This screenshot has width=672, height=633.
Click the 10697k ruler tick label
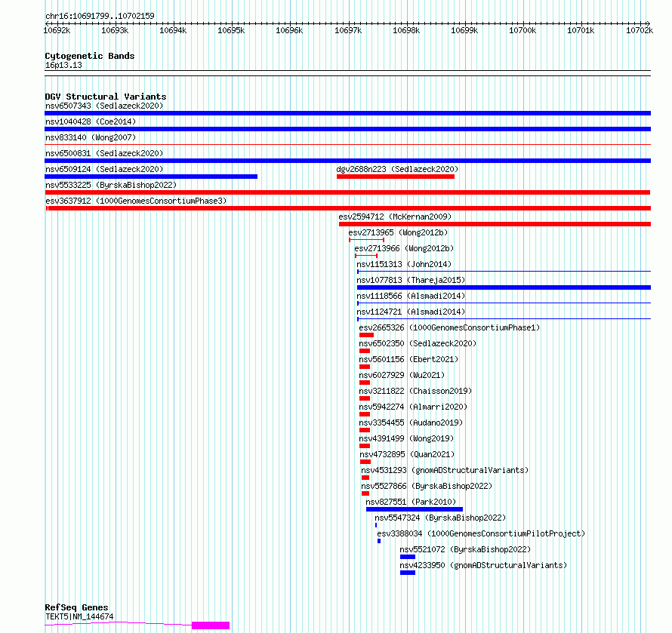tap(348, 30)
